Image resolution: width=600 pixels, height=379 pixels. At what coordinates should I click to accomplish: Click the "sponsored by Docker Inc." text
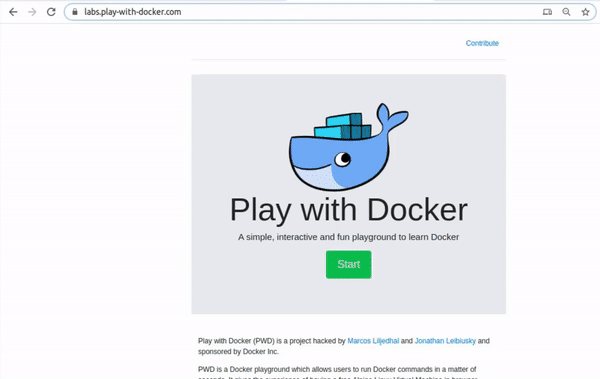coord(238,351)
